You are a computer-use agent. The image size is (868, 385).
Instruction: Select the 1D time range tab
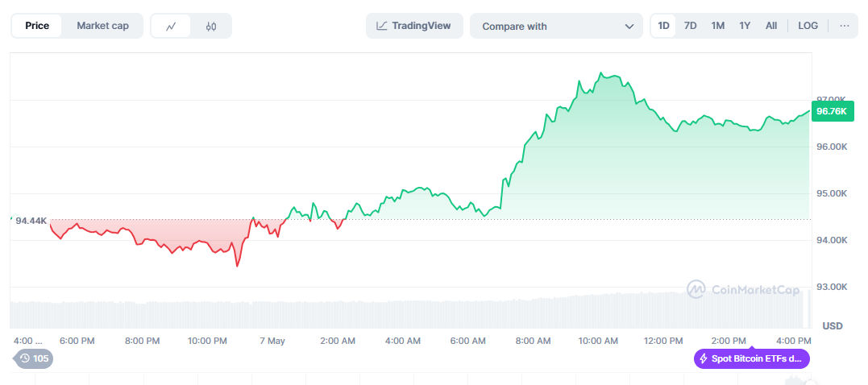[663, 26]
